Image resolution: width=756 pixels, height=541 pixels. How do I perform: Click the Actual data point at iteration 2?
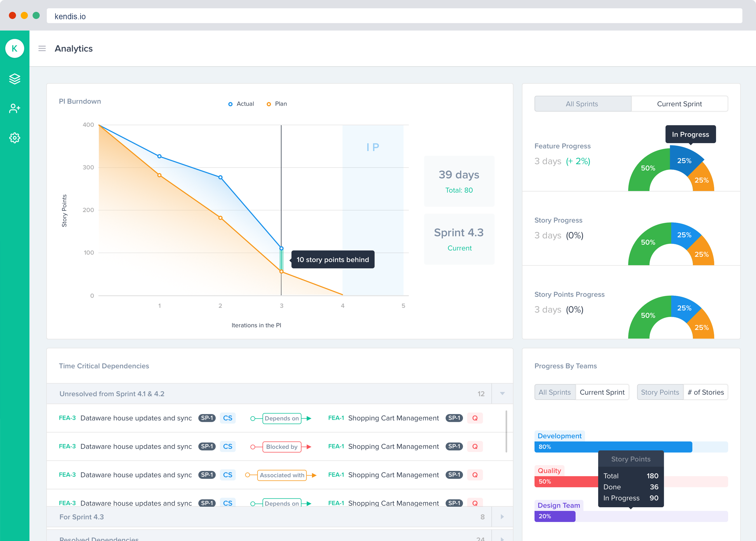pyautogui.click(x=220, y=177)
